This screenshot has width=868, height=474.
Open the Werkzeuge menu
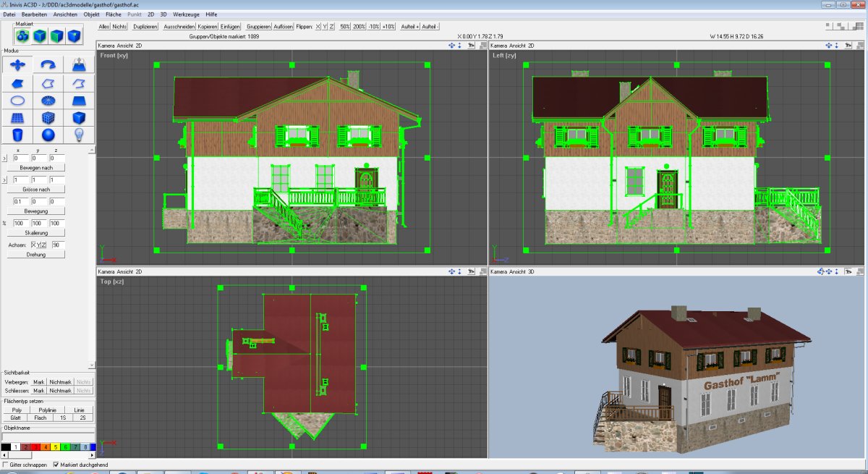[186, 14]
